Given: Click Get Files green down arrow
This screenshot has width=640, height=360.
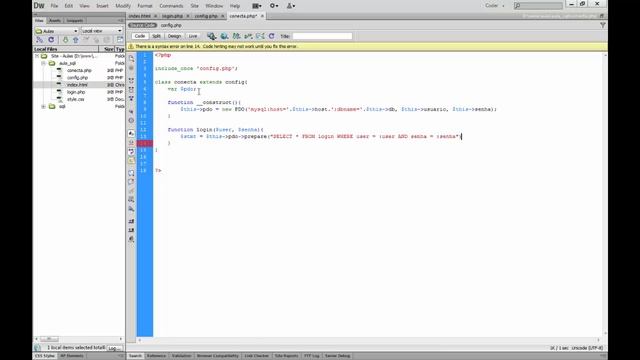Looking at the screenshot, I should [65, 40].
